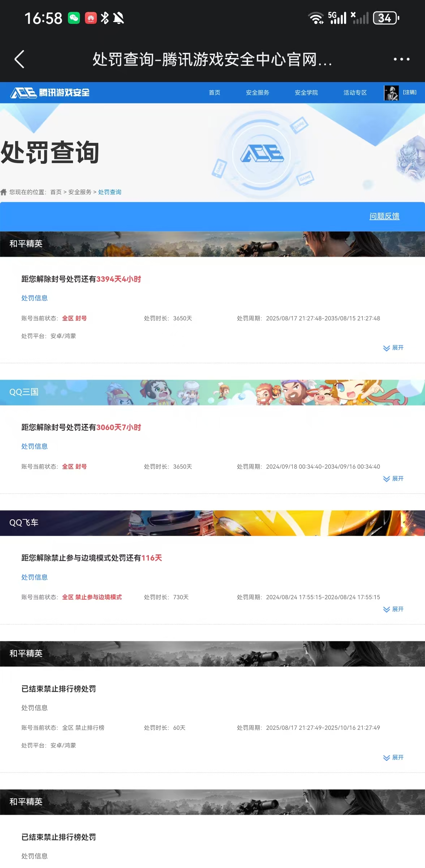Open the three-dot more options menu

coord(402,59)
